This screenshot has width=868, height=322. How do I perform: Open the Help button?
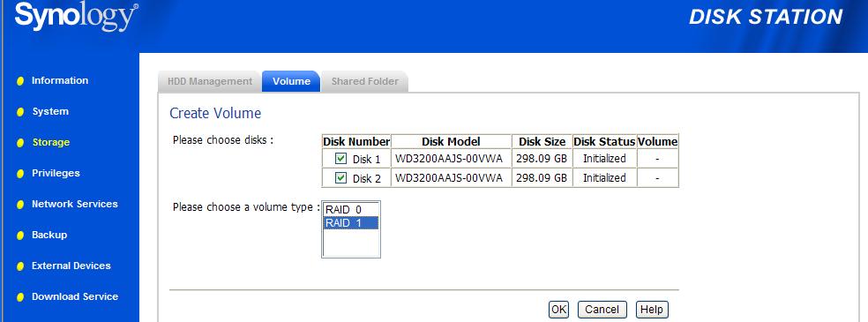tap(652, 310)
